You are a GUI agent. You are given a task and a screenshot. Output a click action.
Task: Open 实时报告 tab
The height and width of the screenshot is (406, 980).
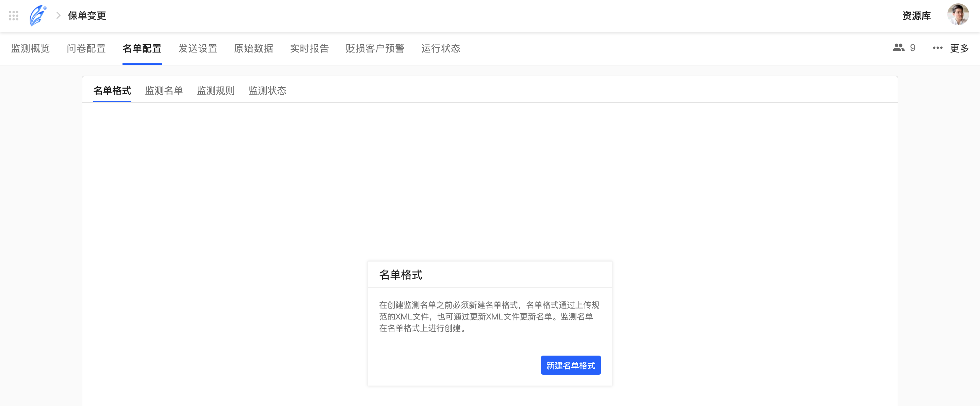coord(309,48)
